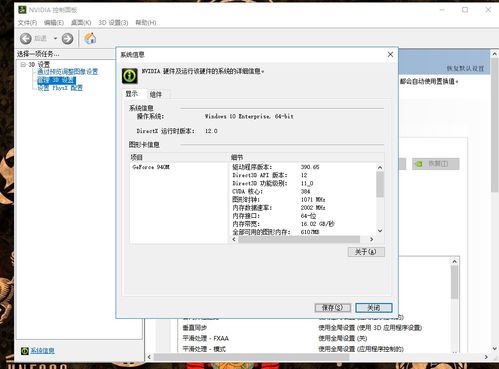Minimize the NVIDIA 控制面板 window
The image size is (499, 369).
[442, 10]
